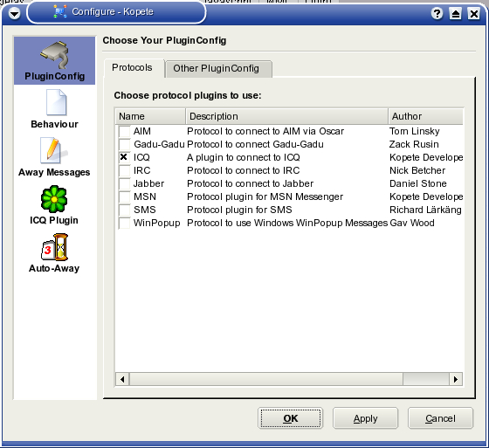Click the Cancel button
The image size is (489, 448).
point(440,418)
